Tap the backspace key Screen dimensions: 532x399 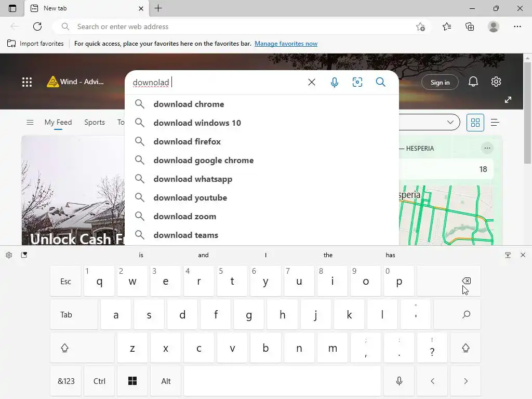449,281
